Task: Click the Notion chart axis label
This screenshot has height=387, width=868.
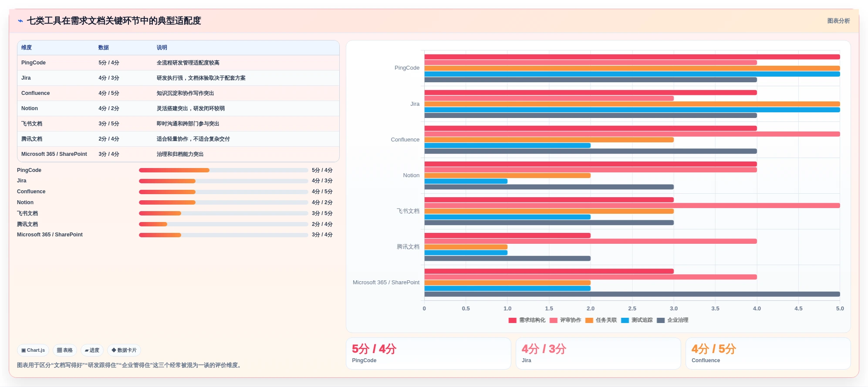Action: pyautogui.click(x=411, y=176)
